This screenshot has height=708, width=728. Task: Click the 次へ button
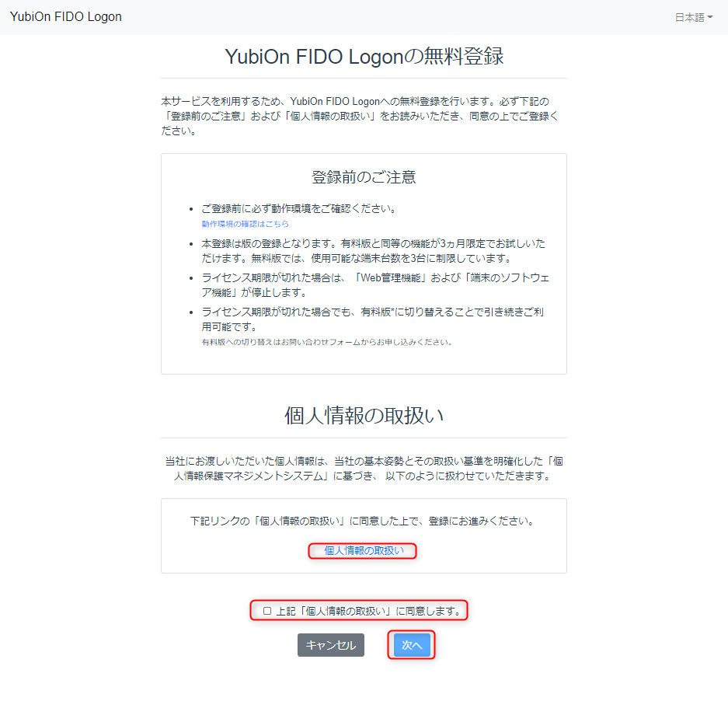point(411,645)
